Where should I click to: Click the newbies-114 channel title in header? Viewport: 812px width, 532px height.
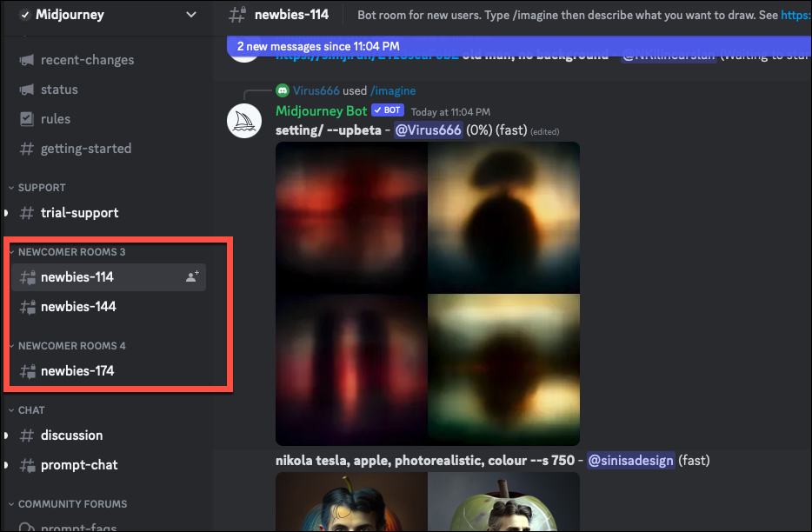point(291,15)
